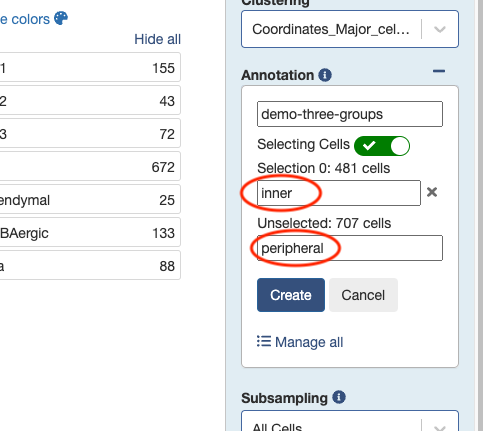The image size is (483, 431).
Task: Select the Coordinates_Major_cel... combo box
Action: pos(350,29)
